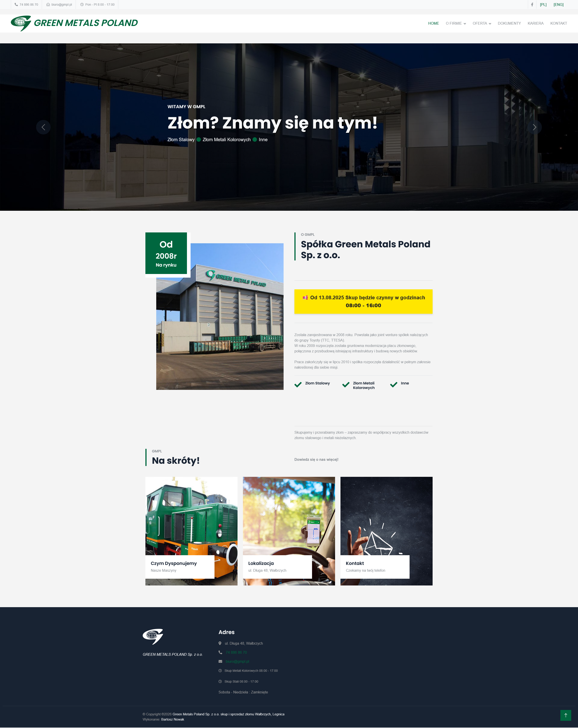This screenshot has height=728, width=578.
Task: Click the footer phone icon
Action: [x=220, y=652]
